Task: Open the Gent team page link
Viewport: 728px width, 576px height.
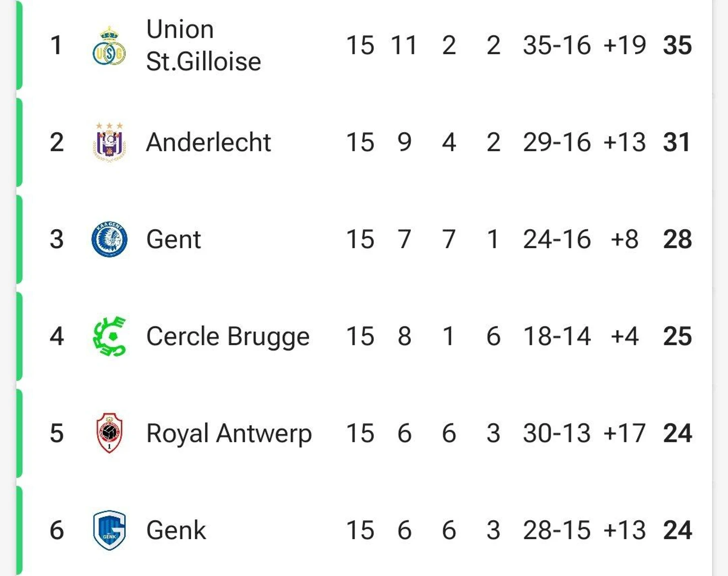Action: pyautogui.click(x=174, y=239)
